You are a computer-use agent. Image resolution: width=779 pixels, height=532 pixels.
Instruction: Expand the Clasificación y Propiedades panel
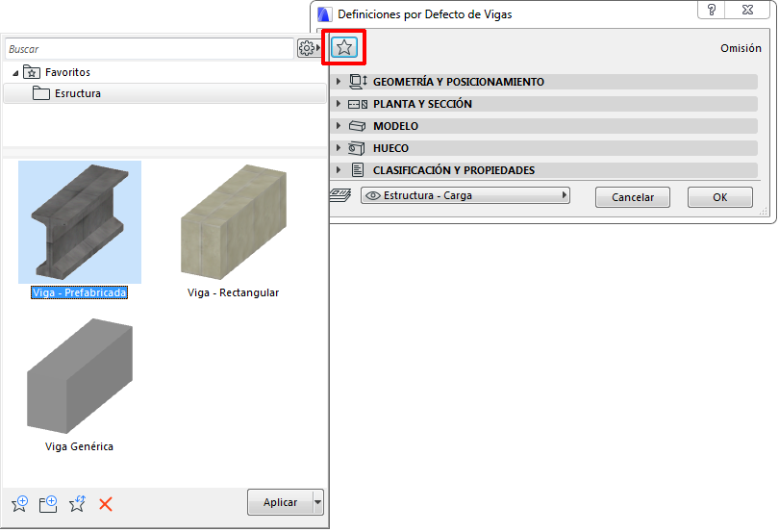click(x=339, y=170)
